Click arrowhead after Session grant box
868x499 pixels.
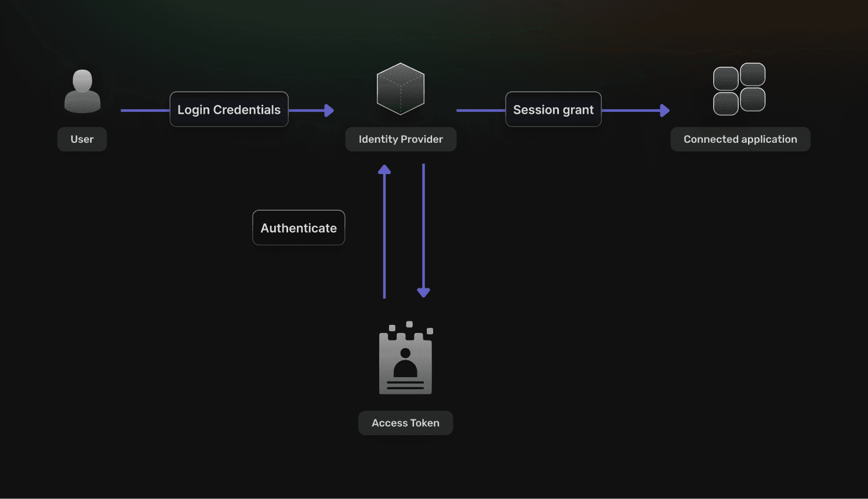(664, 110)
